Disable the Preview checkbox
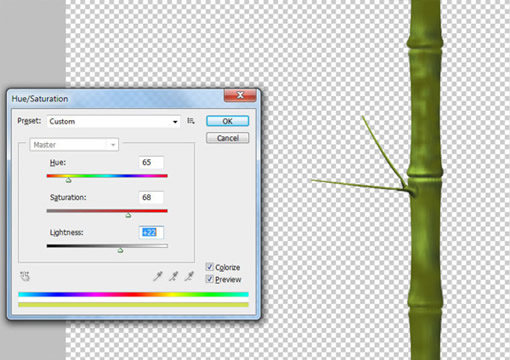Screen dimensions: 510x360 coord(210,279)
